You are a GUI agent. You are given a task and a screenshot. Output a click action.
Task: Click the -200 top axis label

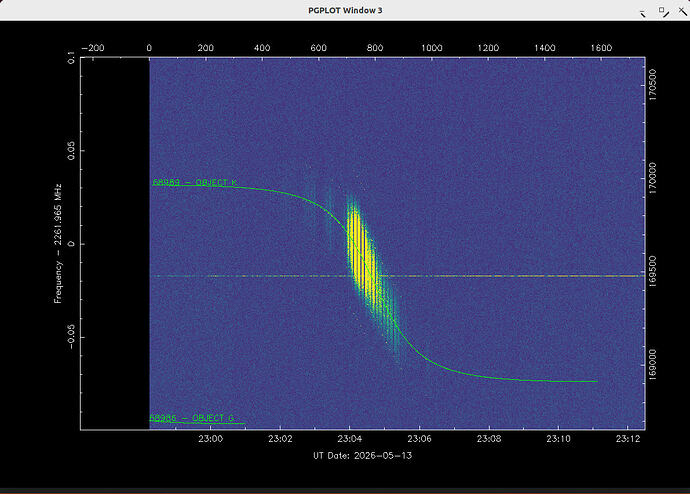pyautogui.click(x=93, y=48)
